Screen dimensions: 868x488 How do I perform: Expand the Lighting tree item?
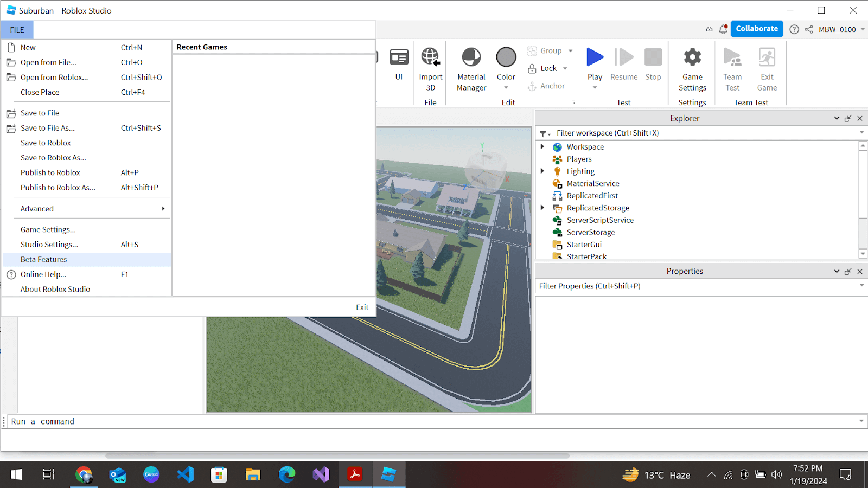pyautogui.click(x=543, y=171)
